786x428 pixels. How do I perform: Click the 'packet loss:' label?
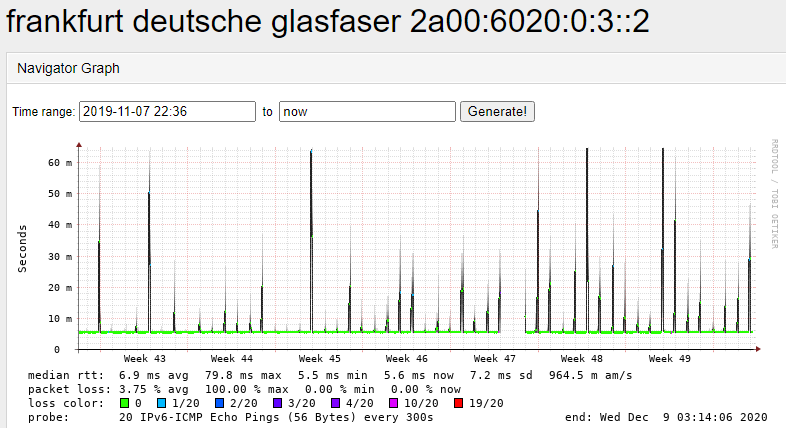pos(70,389)
